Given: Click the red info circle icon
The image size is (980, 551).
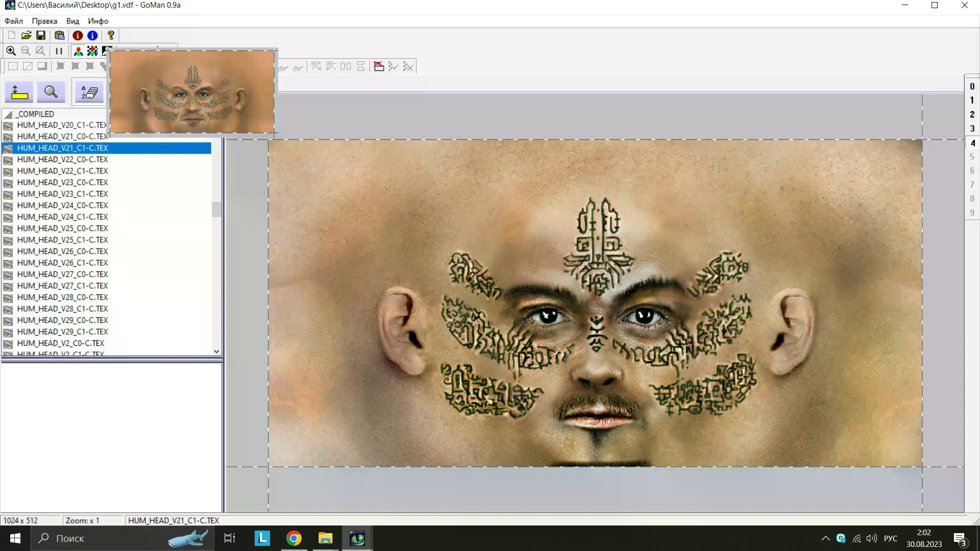Looking at the screenshot, I should (x=78, y=35).
